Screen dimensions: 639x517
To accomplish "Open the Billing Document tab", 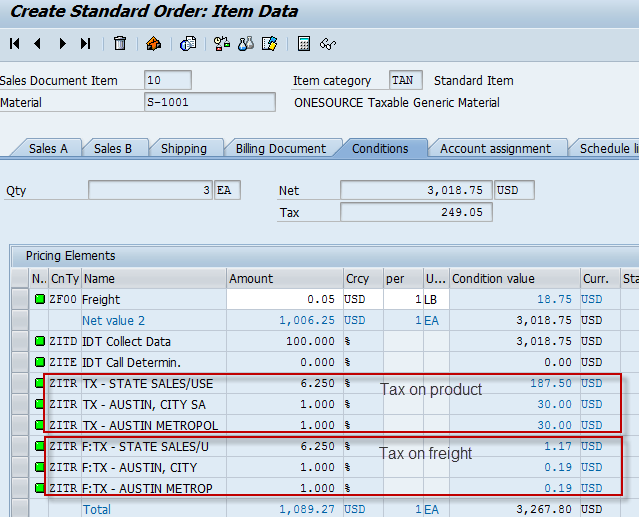I will click(x=281, y=148).
